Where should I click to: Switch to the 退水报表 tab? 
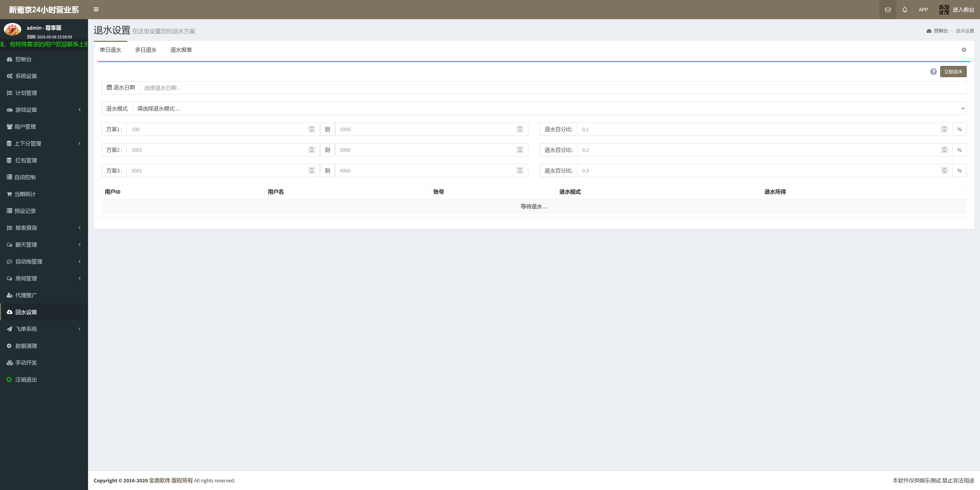tap(181, 50)
